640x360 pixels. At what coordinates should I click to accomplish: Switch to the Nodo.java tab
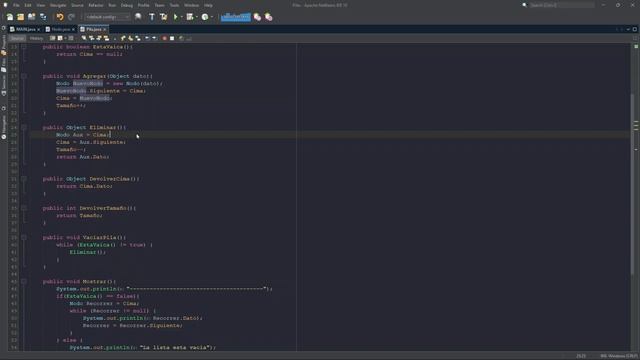[60, 29]
